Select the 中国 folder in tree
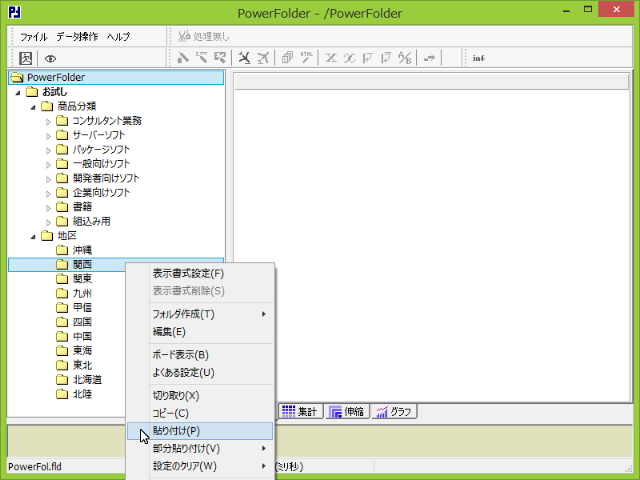Viewport: 640px width, 480px height. [82, 336]
